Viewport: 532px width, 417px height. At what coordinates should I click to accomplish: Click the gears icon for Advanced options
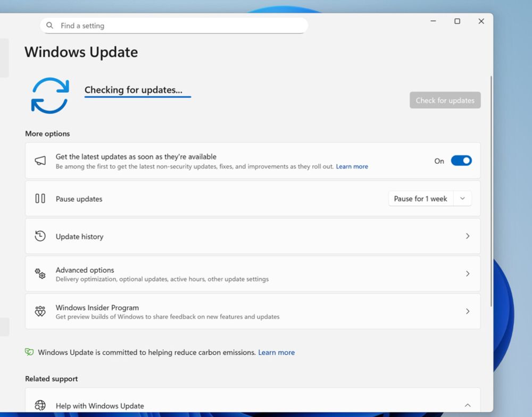pos(40,273)
